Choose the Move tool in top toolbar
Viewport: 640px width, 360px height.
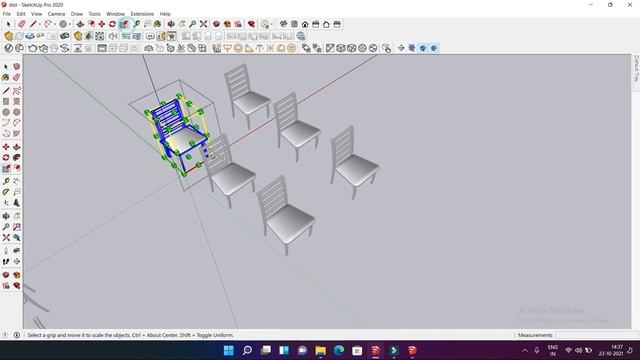(102, 24)
